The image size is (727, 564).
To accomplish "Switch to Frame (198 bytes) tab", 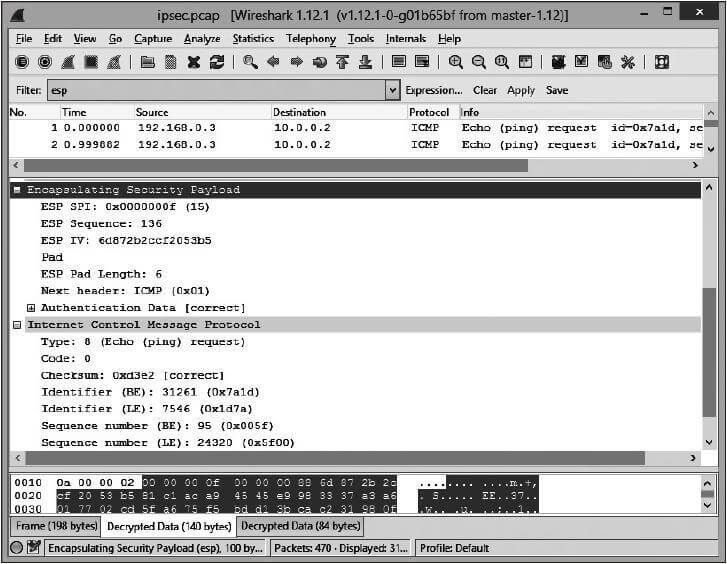I will click(x=57, y=526).
